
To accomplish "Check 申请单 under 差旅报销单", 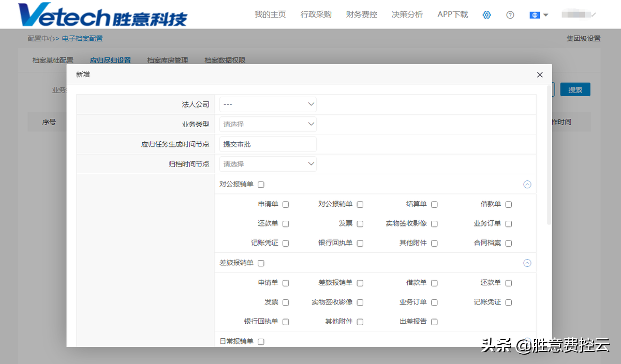I will [286, 283].
